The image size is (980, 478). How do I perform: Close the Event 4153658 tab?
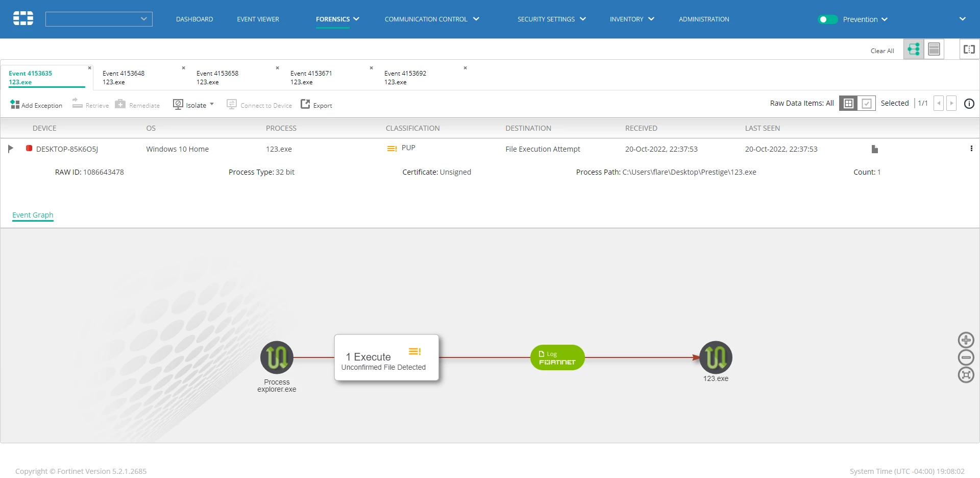[278, 68]
